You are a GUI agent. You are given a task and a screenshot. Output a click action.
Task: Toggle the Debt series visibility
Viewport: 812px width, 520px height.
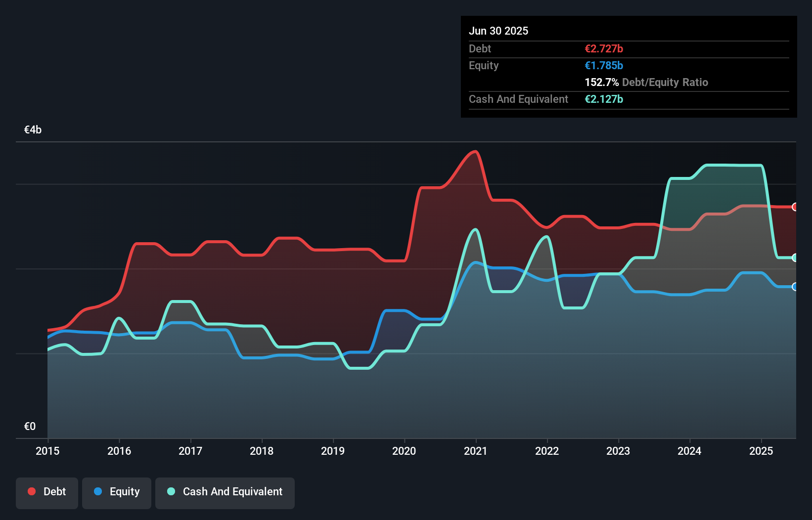47,493
